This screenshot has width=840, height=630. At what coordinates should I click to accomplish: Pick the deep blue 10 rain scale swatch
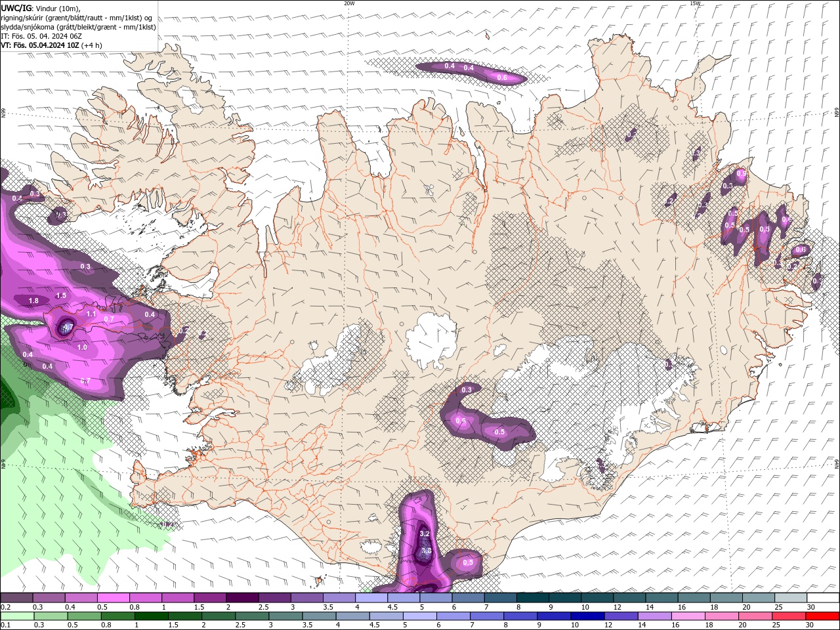pos(587,616)
